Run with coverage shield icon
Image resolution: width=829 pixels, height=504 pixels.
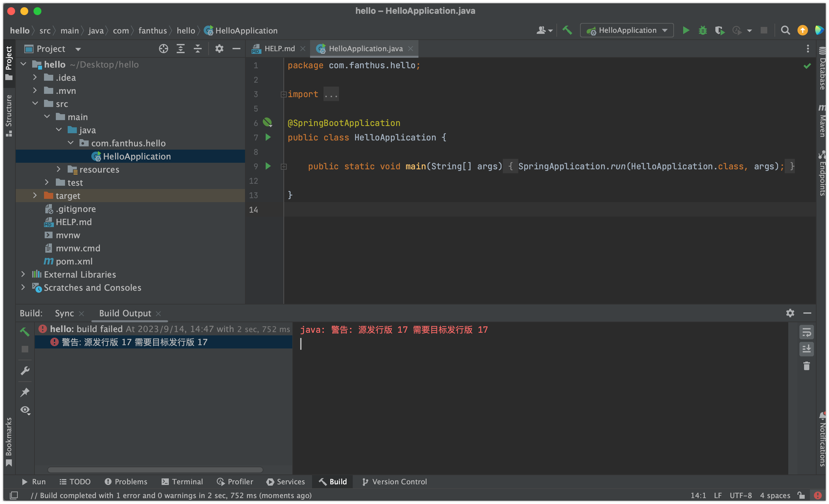click(x=719, y=30)
